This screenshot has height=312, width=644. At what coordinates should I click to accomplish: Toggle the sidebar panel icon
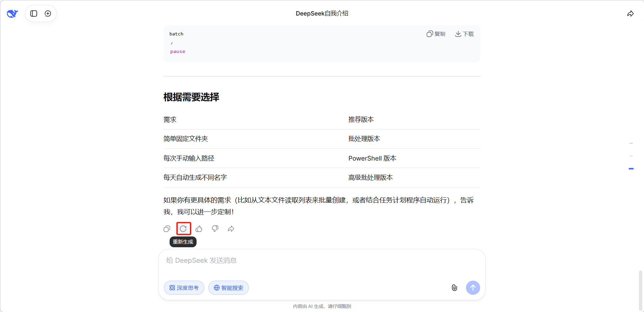click(x=34, y=13)
